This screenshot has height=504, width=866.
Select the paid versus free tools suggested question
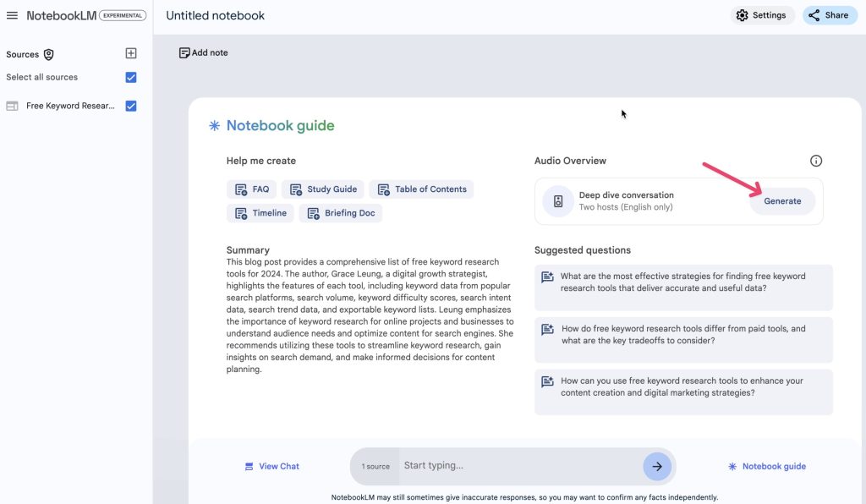point(683,335)
